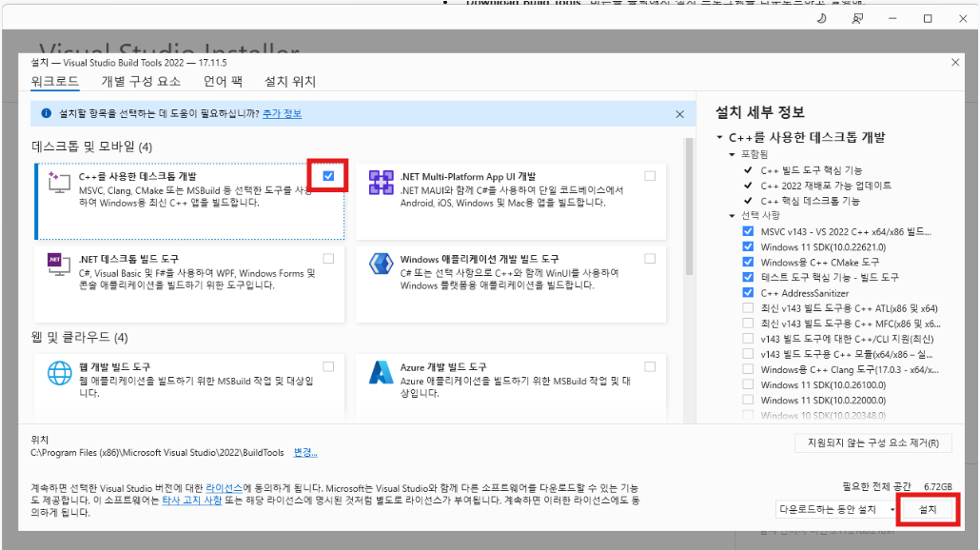This screenshot has width=980, height=550.
Task: Uncheck 테스트 도구 핵심 기능 - 빌드 도구
Action: 748,277
